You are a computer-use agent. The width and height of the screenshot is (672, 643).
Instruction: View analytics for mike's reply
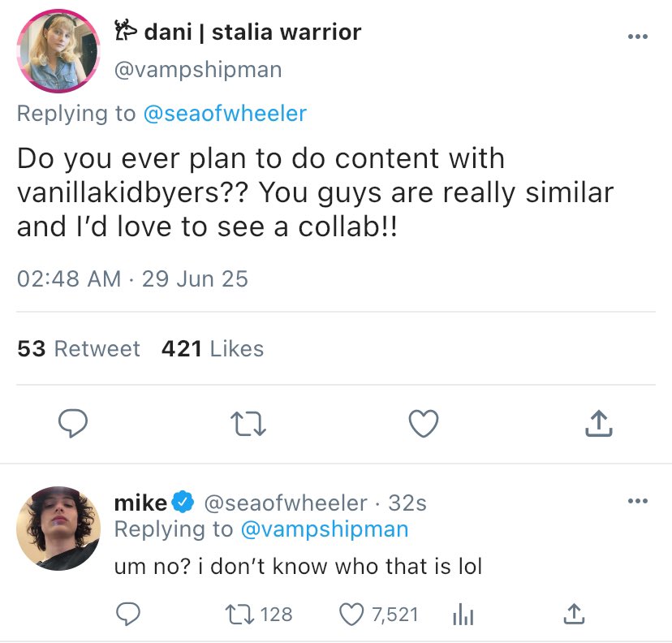click(461, 615)
